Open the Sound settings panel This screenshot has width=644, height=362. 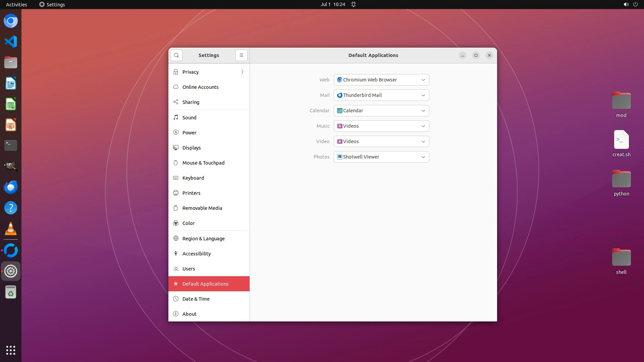pos(190,118)
